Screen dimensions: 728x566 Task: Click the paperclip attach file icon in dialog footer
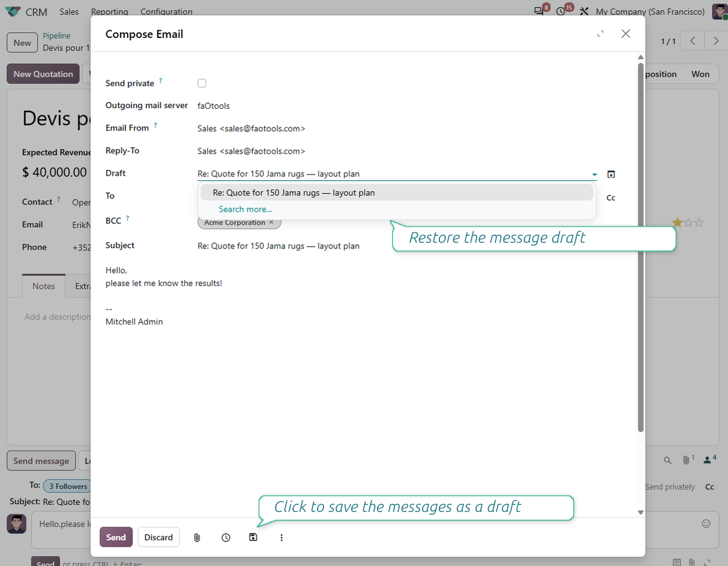coord(197,537)
